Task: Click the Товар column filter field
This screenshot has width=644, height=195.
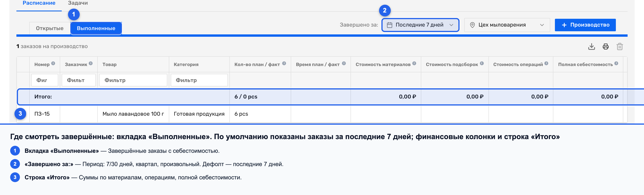Action: click(x=133, y=80)
